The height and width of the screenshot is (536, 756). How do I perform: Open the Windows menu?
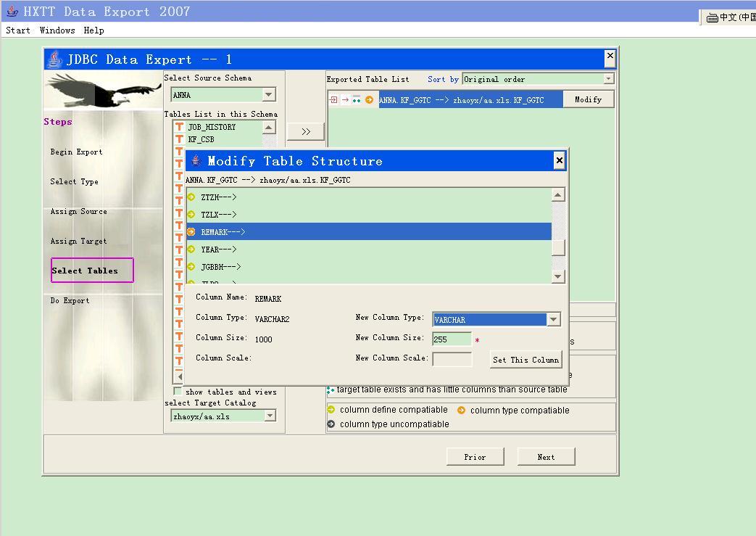pos(57,30)
